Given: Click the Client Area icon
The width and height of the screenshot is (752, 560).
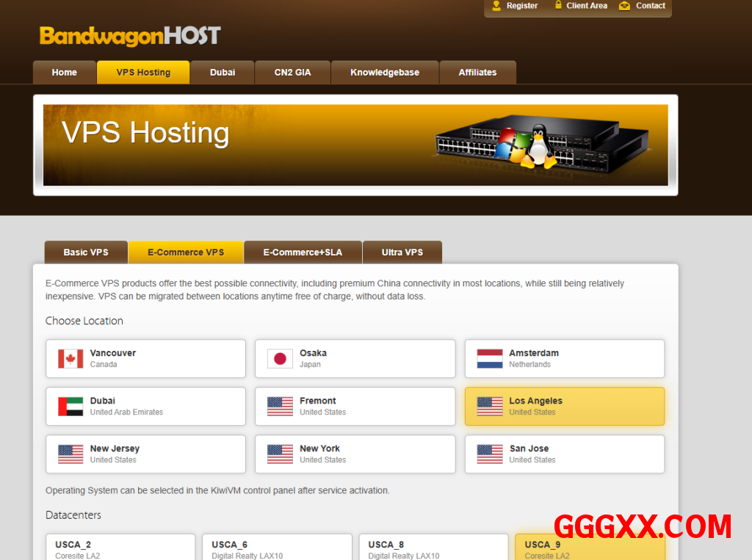Looking at the screenshot, I should pyautogui.click(x=555, y=6).
